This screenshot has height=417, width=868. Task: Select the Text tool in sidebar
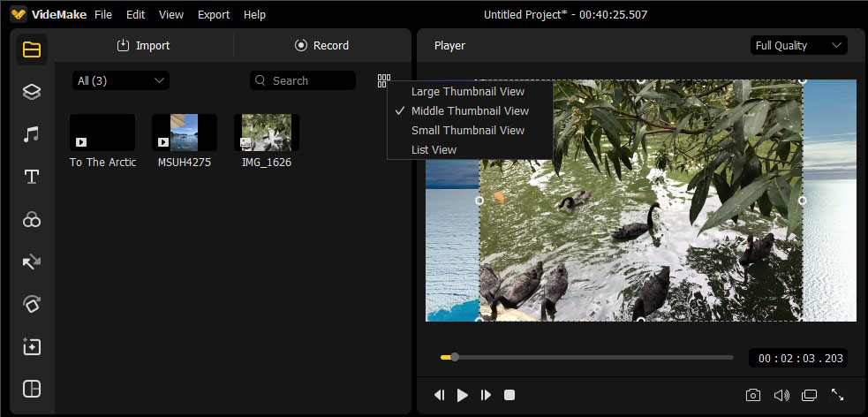pos(32,177)
